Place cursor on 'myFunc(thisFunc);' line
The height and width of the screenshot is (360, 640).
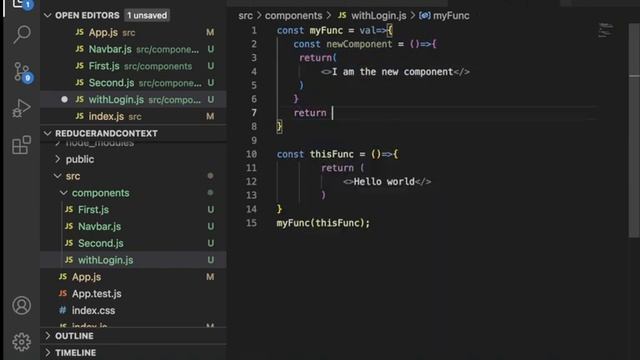click(323, 223)
